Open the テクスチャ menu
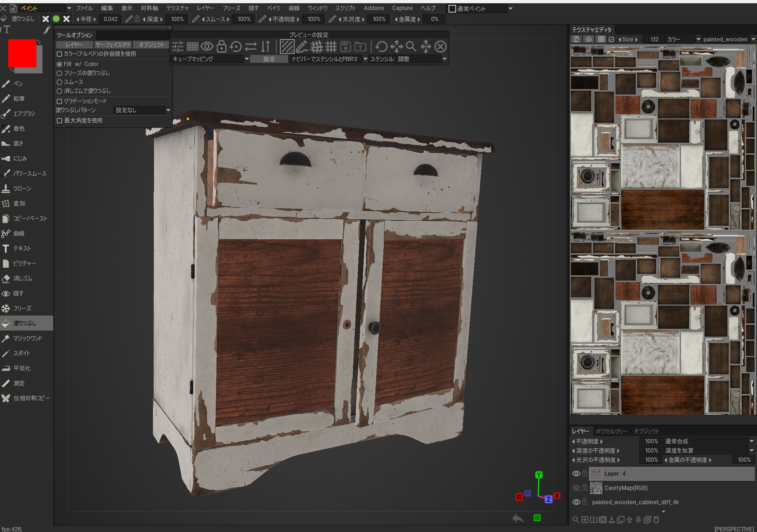This screenshot has width=757, height=532. point(177,8)
